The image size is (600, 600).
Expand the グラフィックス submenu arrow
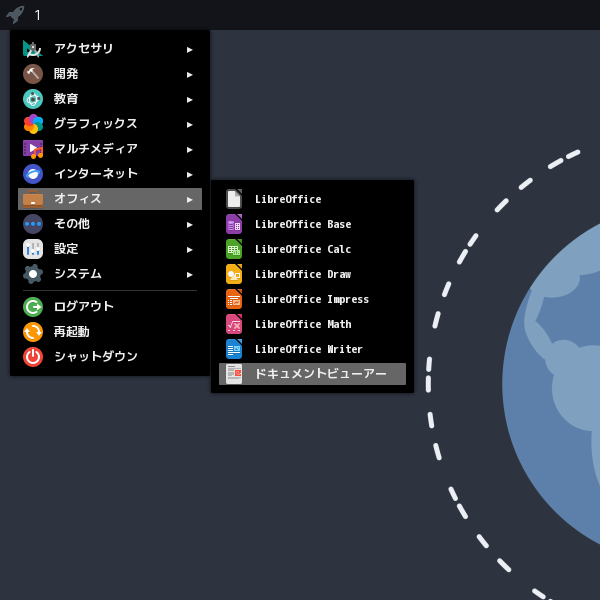click(x=189, y=125)
